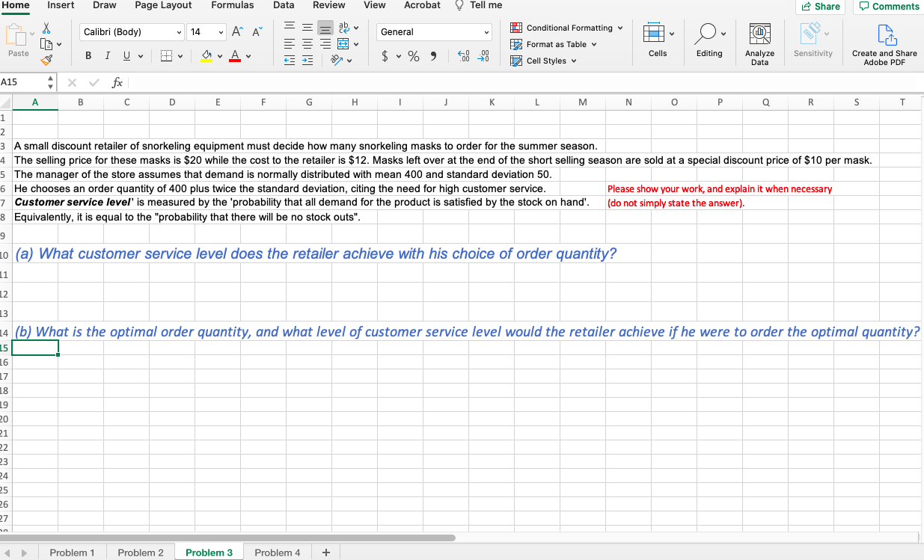Click the Conditional Formatting button
Image resolution: width=924 pixels, height=560 pixels.
[x=566, y=28]
